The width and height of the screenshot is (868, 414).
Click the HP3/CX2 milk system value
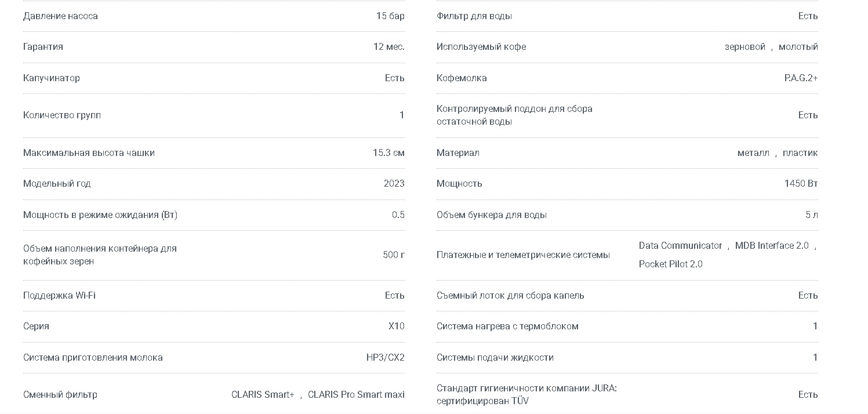(x=386, y=358)
